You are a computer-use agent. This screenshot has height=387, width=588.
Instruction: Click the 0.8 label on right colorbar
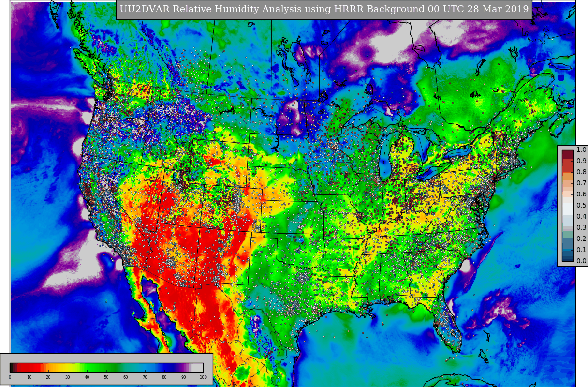(581, 172)
